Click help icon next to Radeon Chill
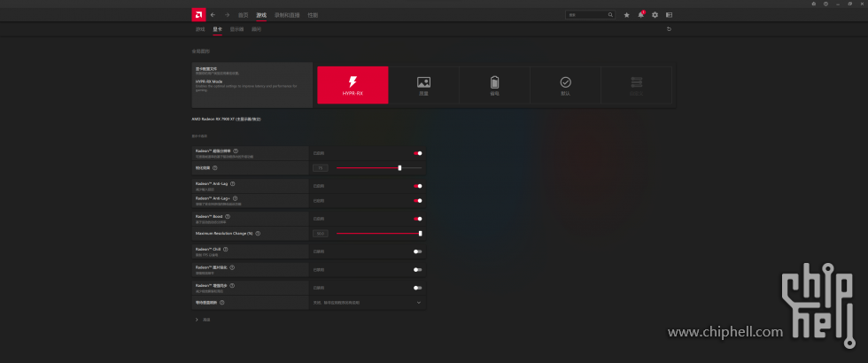This screenshot has width=868, height=363. [x=225, y=249]
